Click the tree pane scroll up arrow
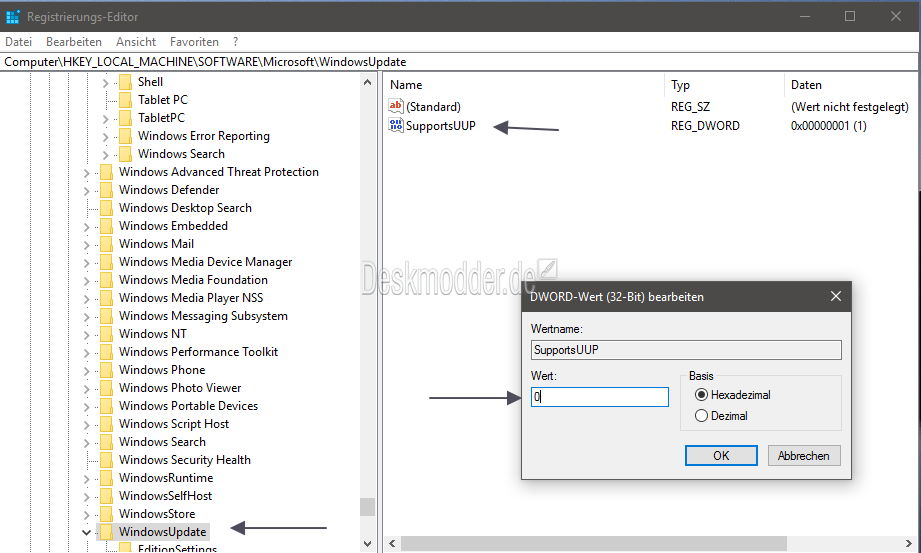 point(367,82)
